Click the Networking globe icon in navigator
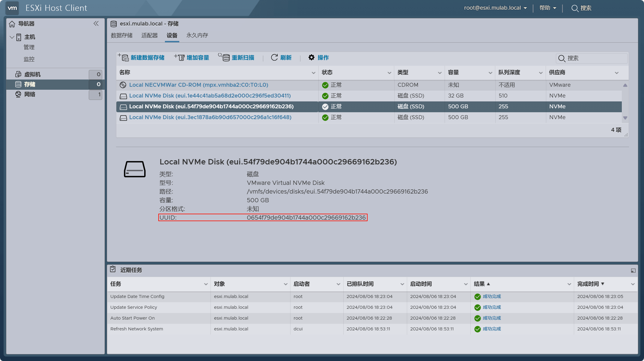 (18, 94)
